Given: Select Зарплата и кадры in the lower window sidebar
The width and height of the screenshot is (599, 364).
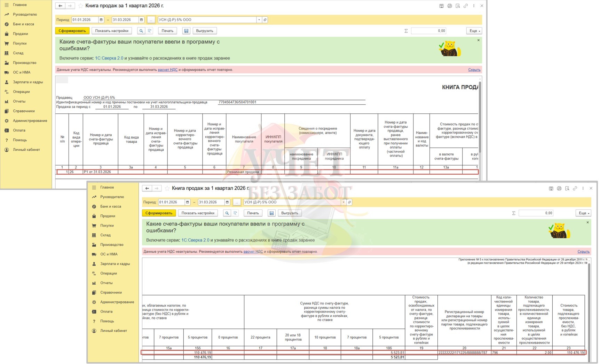Looking at the screenshot, I should 115,264.
